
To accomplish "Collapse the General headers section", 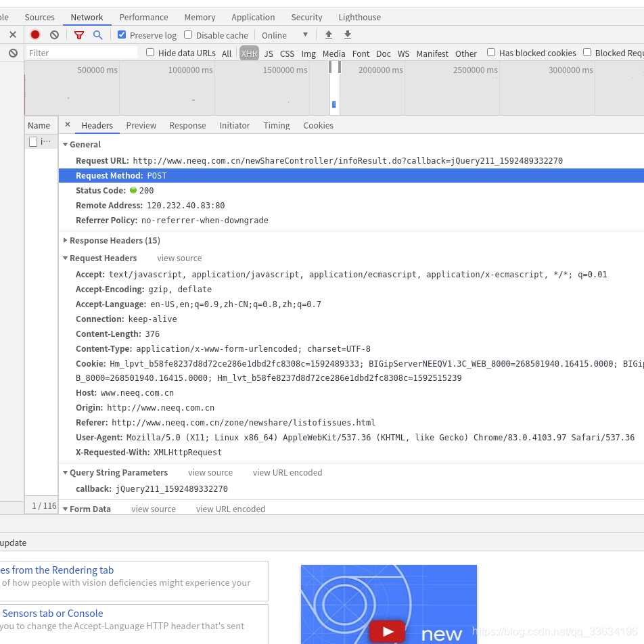I will pos(65,144).
